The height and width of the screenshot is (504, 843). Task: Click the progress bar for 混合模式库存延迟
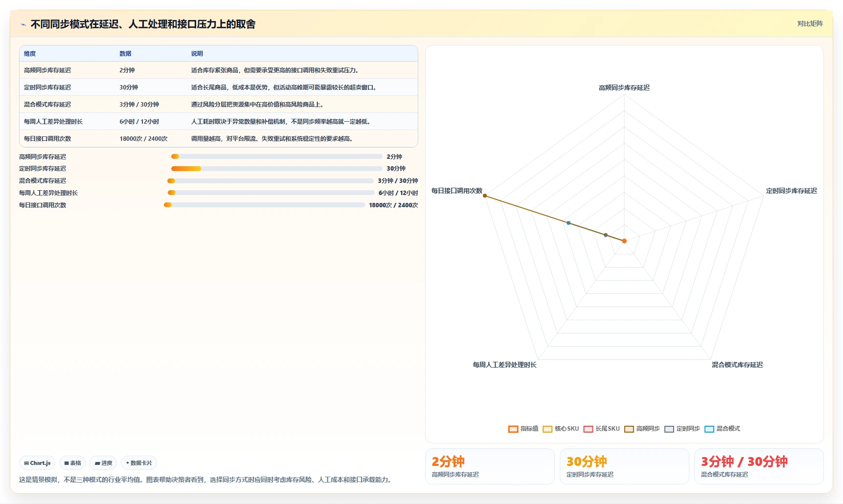tap(271, 181)
